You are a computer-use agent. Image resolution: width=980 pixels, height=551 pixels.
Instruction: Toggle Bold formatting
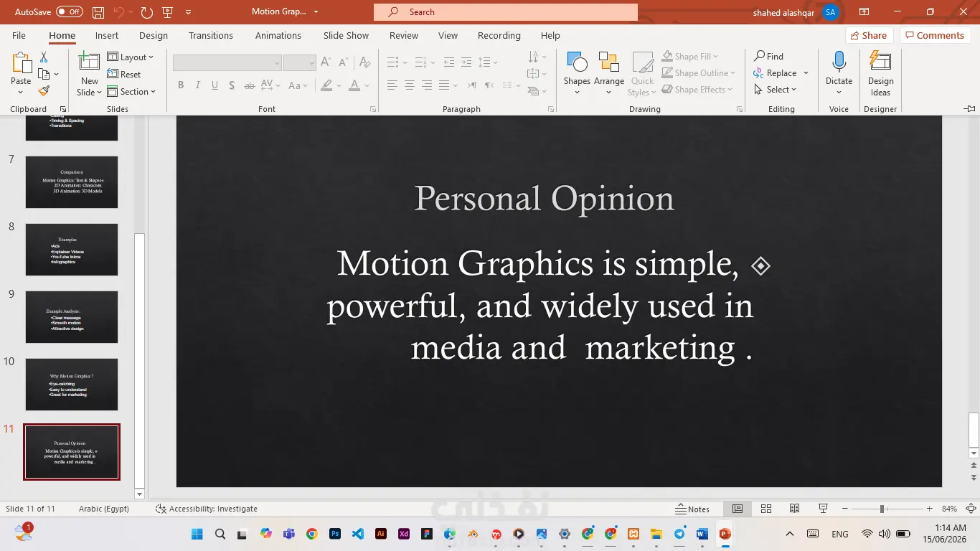tap(181, 85)
